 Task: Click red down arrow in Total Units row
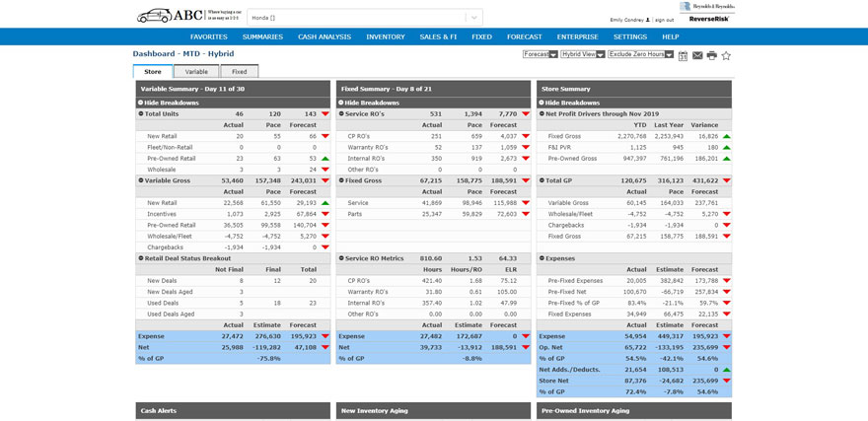click(325, 114)
